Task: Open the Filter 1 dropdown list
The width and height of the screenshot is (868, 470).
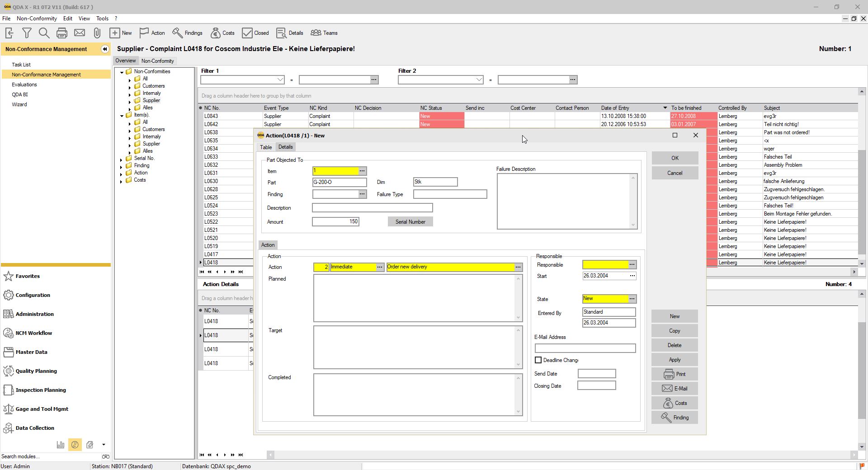Action: (x=280, y=80)
